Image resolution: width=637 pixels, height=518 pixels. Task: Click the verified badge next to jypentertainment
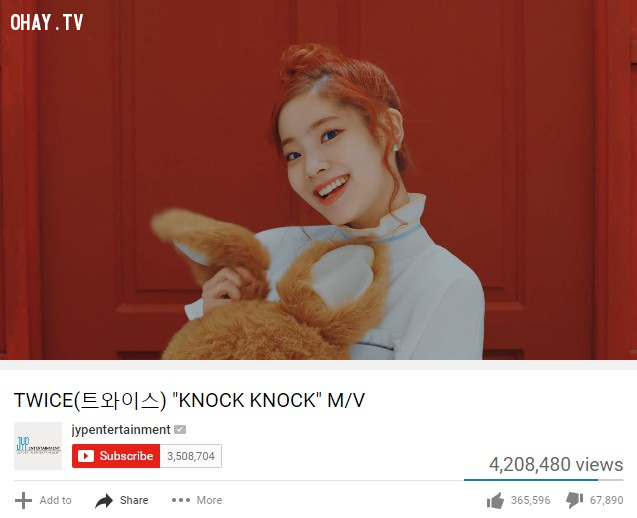pyautogui.click(x=180, y=429)
